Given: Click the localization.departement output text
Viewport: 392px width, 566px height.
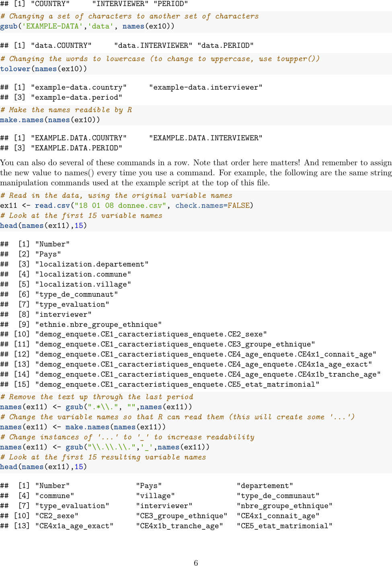Looking at the screenshot, I should tap(92, 264).
